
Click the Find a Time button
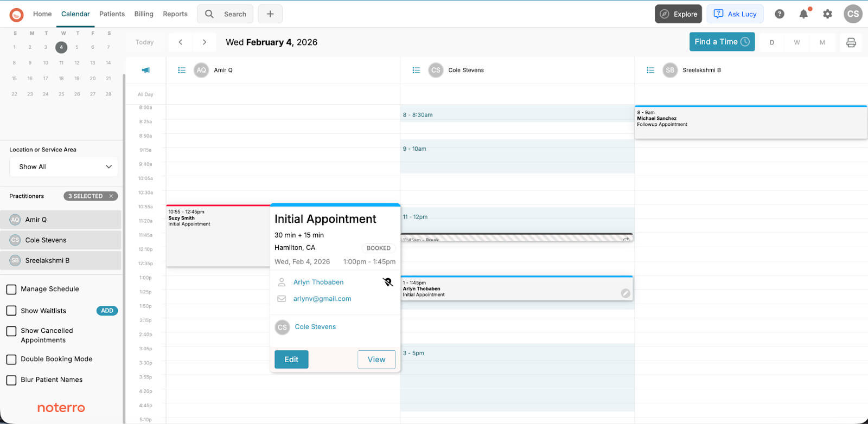(x=722, y=42)
